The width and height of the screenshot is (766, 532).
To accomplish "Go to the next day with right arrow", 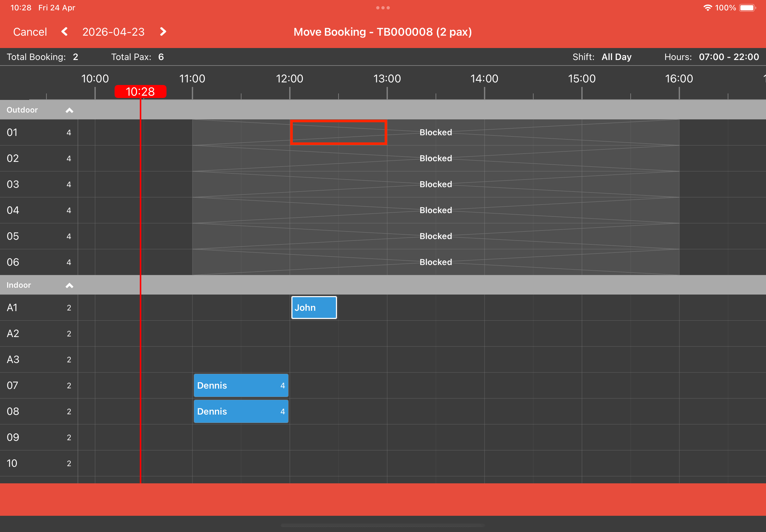I will 163,32.
